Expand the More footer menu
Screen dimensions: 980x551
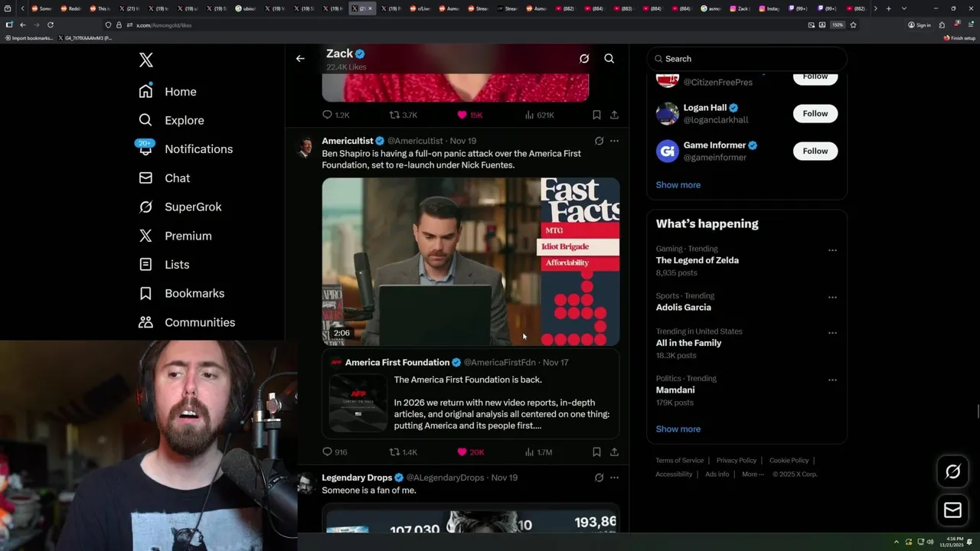(753, 474)
